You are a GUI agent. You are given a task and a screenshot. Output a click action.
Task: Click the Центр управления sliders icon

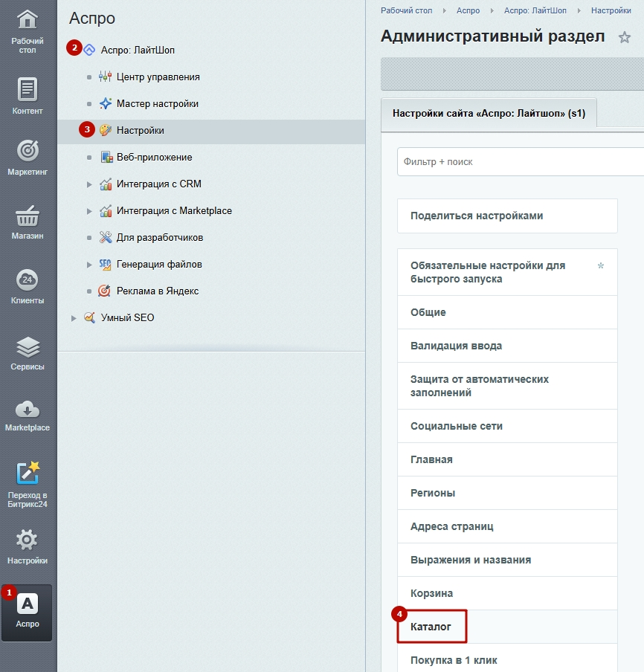point(105,77)
